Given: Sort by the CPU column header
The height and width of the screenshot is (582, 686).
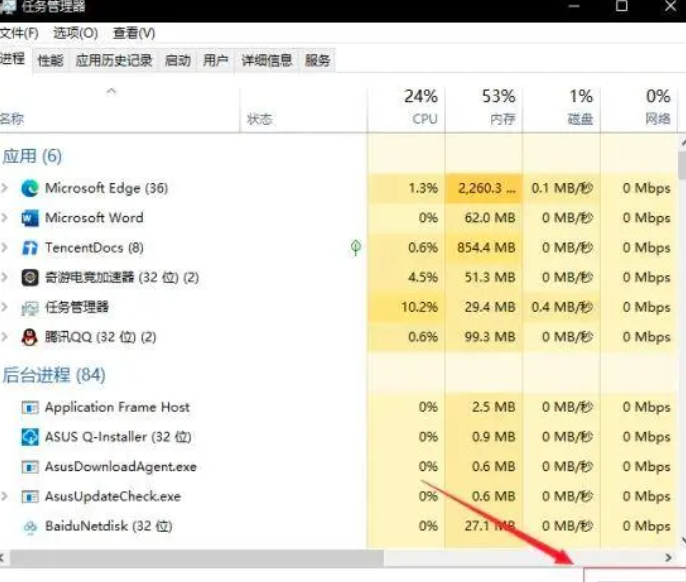Looking at the screenshot, I should click(406, 109).
